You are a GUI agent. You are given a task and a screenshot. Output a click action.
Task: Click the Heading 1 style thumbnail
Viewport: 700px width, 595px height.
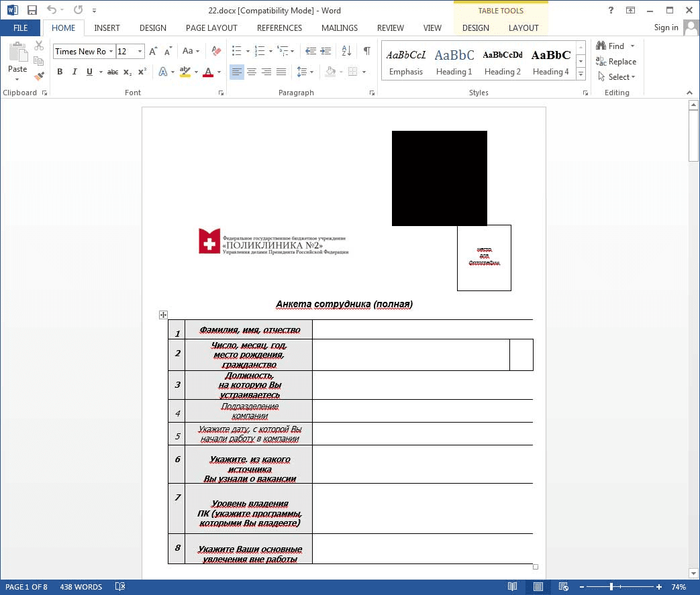coord(454,60)
